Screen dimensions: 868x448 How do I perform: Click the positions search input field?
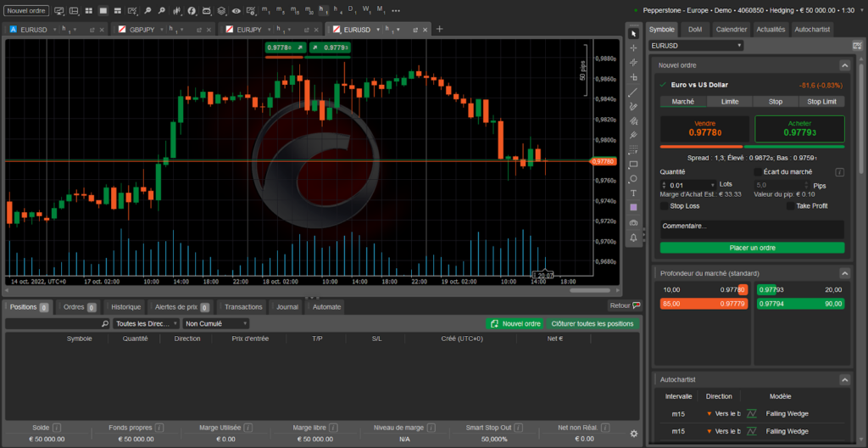click(x=53, y=323)
